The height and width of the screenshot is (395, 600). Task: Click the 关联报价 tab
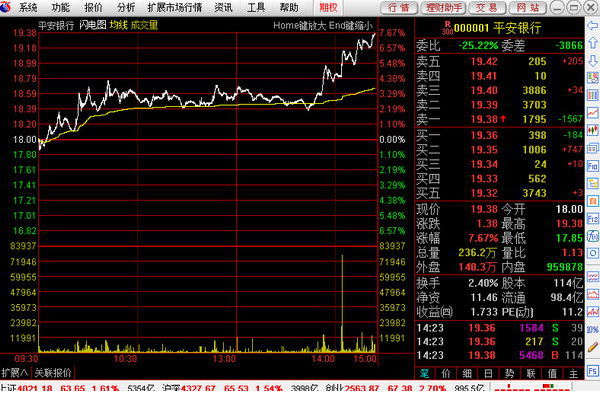53,372
